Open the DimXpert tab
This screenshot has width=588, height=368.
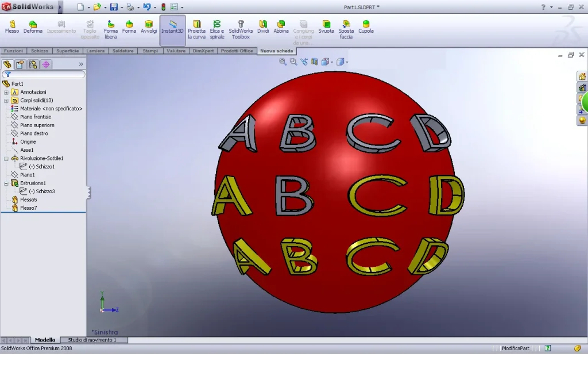tap(203, 51)
